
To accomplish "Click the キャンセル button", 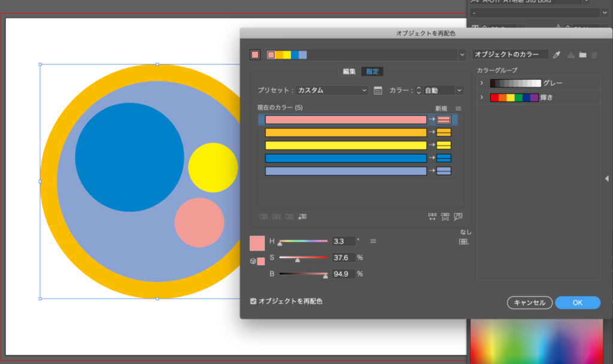I will click(x=530, y=302).
